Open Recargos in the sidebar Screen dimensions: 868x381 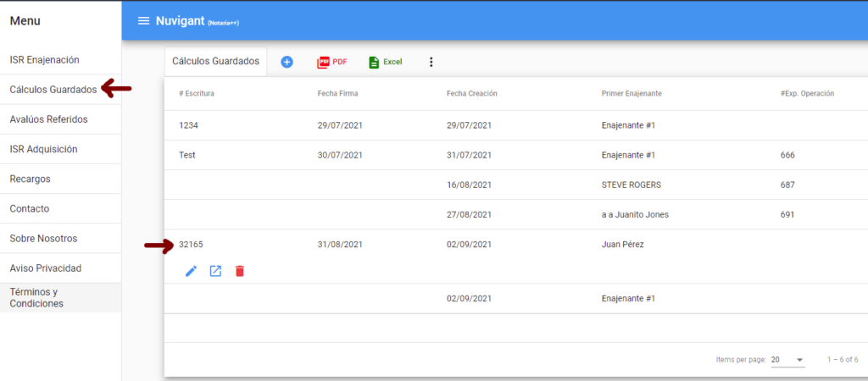pos(60,179)
